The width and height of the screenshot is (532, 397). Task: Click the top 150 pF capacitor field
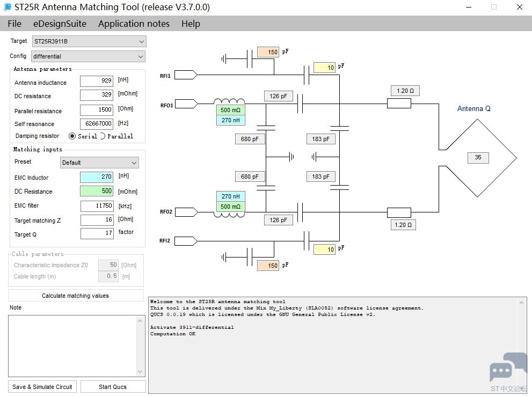tap(268, 52)
